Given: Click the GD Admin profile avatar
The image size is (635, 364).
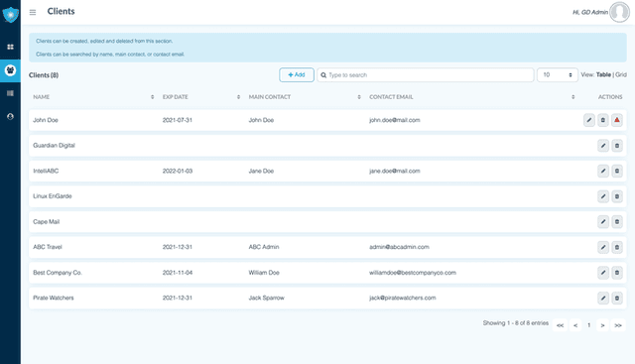Looking at the screenshot, I should point(619,12).
